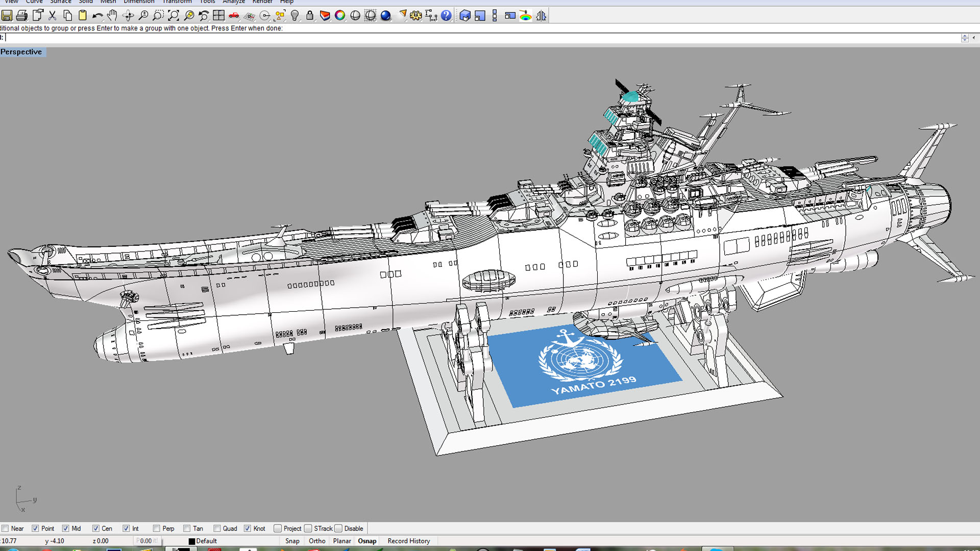
Task: Paste using the clipboard icon
Action: point(82,16)
